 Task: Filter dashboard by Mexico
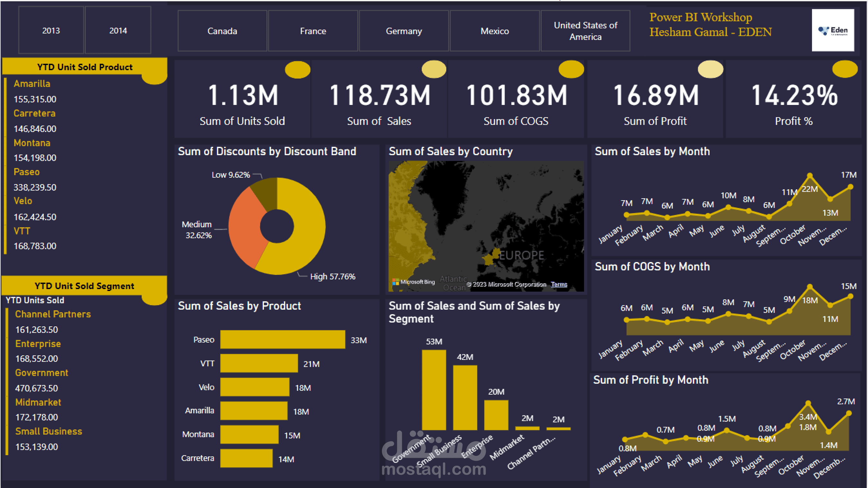(495, 31)
